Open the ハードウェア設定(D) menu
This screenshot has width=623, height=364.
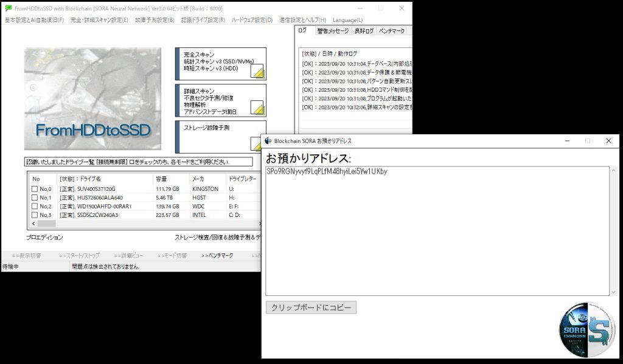click(252, 20)
